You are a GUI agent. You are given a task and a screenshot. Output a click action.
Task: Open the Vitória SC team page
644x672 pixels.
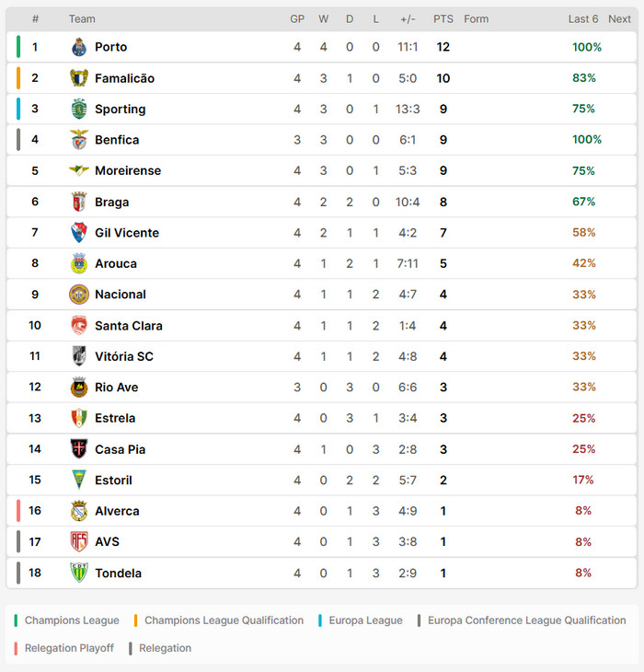[x=124, y=356]
